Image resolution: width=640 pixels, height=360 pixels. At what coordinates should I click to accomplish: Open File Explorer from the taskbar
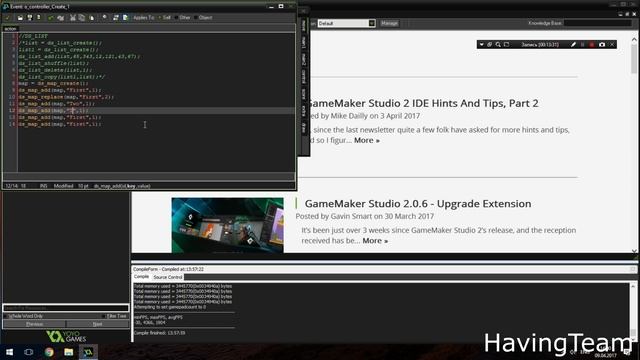(x=69, y=352)
